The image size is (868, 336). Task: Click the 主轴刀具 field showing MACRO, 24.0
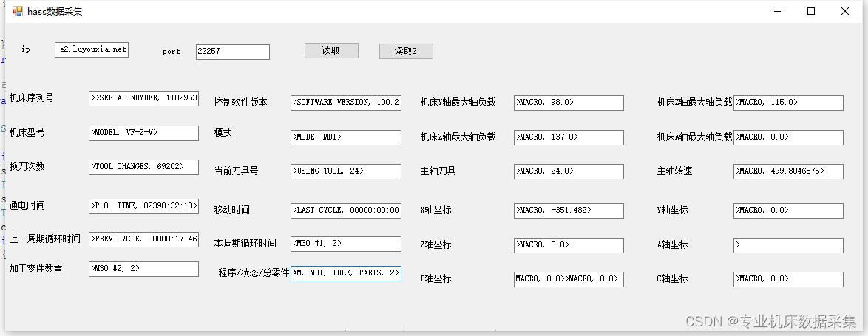(x=569, y=171)
